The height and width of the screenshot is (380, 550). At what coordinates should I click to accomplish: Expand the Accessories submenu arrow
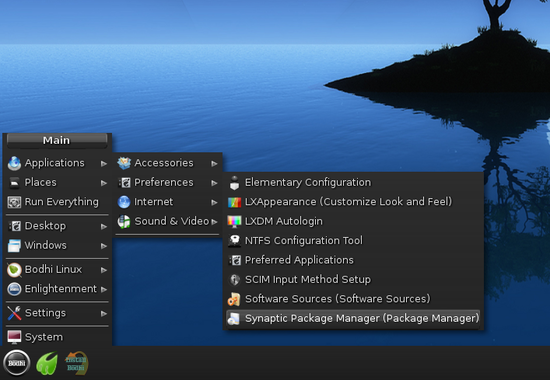click(214, 164)
